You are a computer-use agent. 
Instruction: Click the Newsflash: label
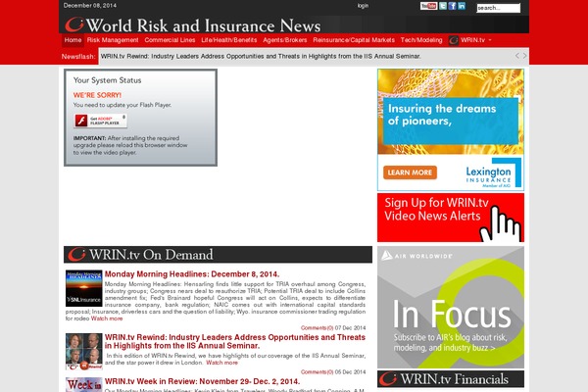pyautogui.click(x=78, y=56)
